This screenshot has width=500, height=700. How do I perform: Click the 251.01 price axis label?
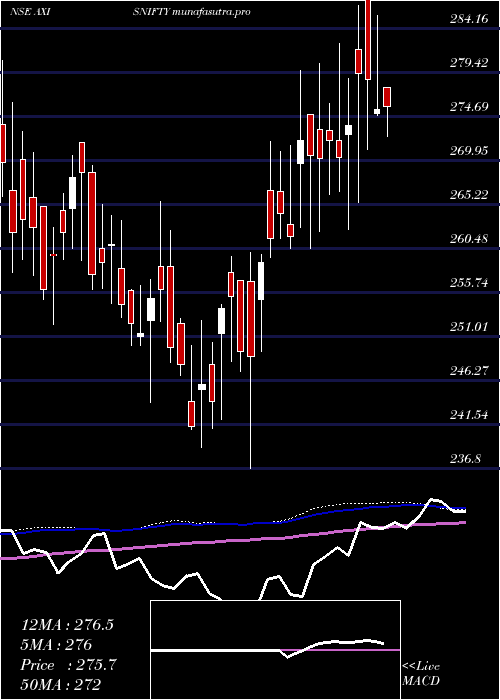coord(469,327)
